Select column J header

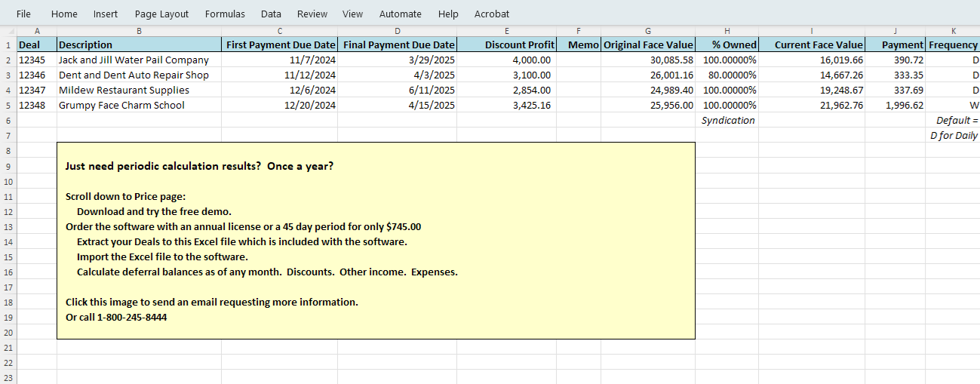895,31
